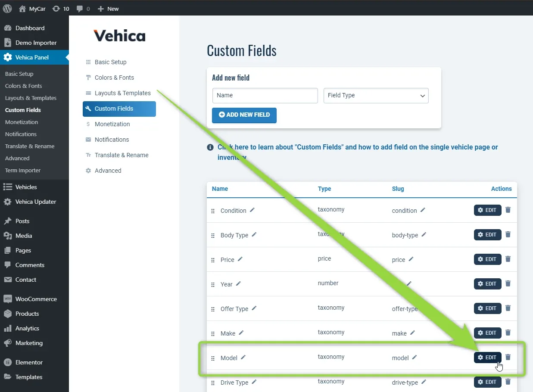Screen dimensions: 533x392
Task: Click the New button in admin bar
Action: tap(108, 9)
